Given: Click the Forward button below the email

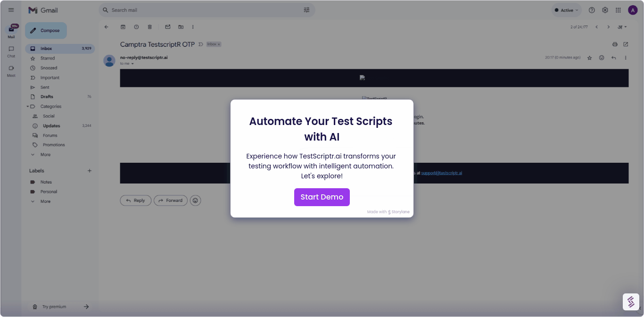Looking at the screenshot, I should tap(170, 200).
